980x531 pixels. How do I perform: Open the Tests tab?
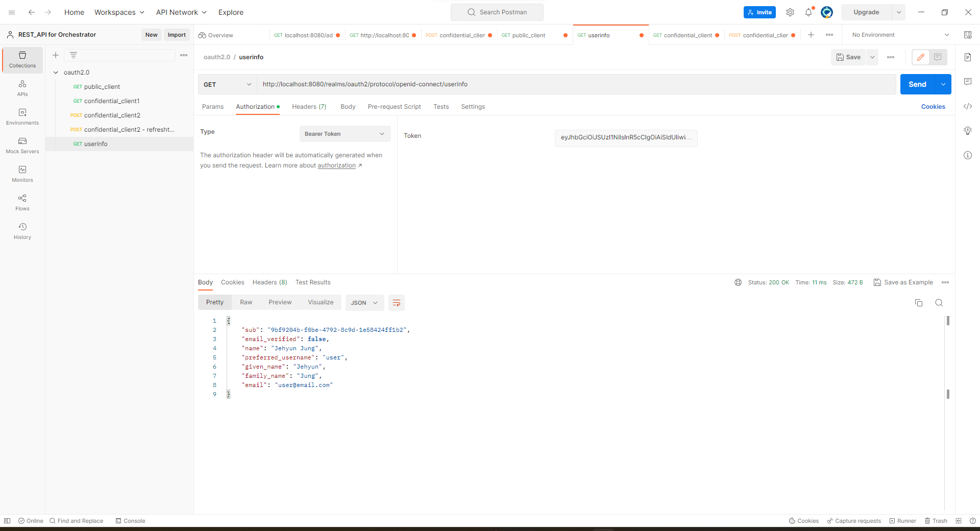[x=441, y=107]
